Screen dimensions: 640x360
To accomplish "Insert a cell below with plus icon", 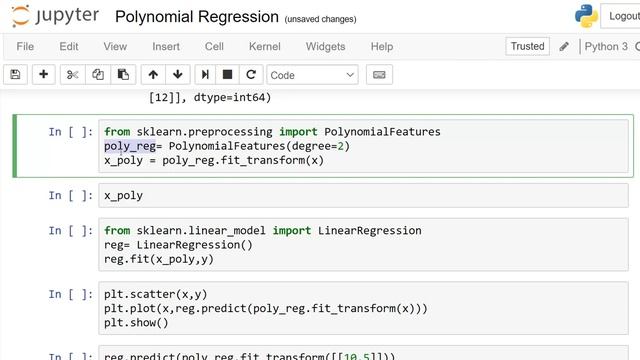I will coord(43,75).
